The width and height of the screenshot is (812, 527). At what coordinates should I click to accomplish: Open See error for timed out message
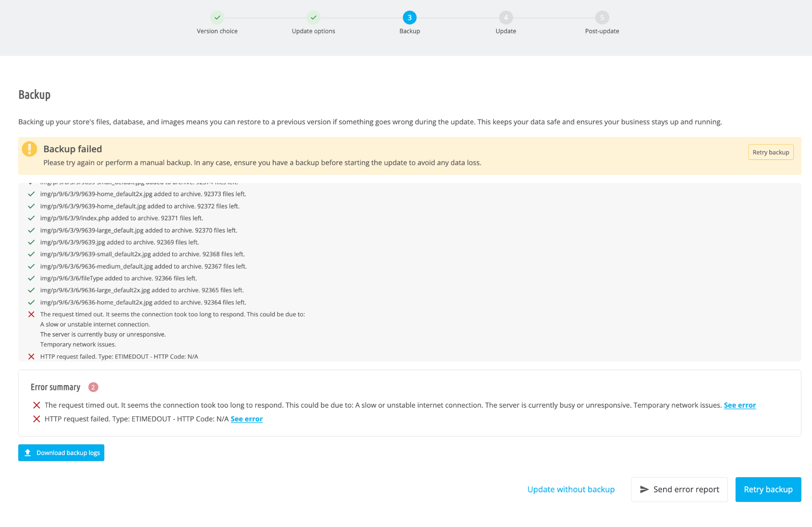pyautogui.click(x=740, y=405)
